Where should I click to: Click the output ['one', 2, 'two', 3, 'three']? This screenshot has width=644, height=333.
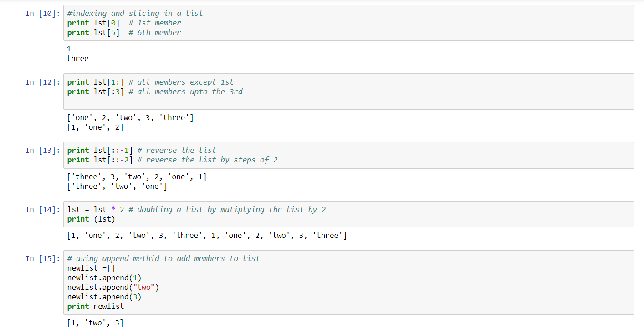tap(130, 118)
